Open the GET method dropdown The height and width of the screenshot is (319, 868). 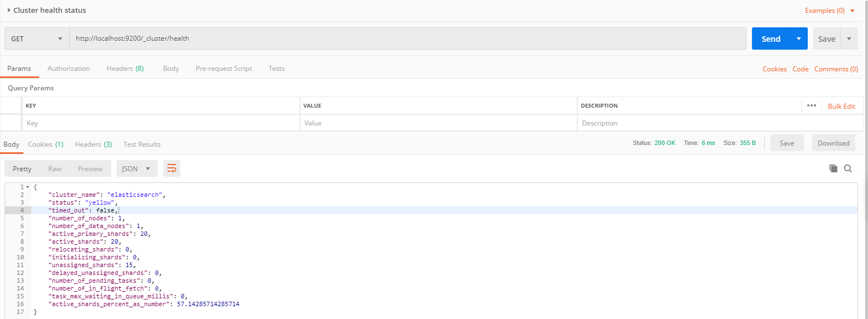coord(37,38)
